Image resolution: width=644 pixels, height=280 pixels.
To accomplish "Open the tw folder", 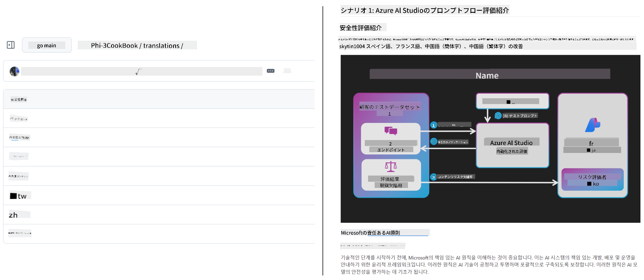I will pyautogui.click(x=19, y=195).
